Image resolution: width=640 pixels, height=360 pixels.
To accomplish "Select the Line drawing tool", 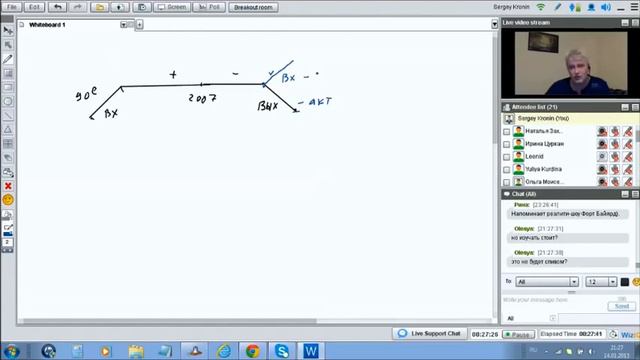I will [8, 116].
